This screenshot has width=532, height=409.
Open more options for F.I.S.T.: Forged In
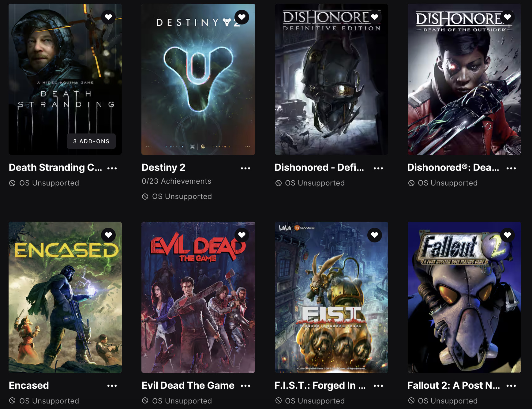coord(378,386)
